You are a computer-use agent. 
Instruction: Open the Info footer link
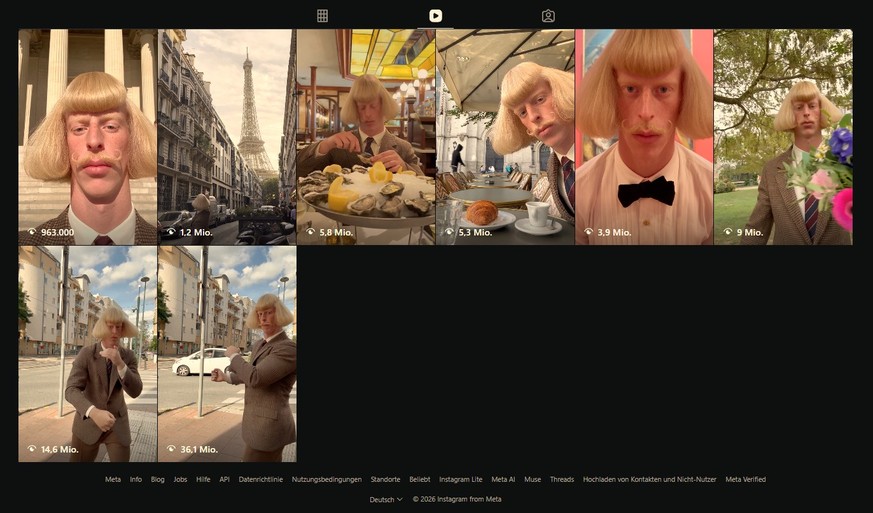click(136, 479)
